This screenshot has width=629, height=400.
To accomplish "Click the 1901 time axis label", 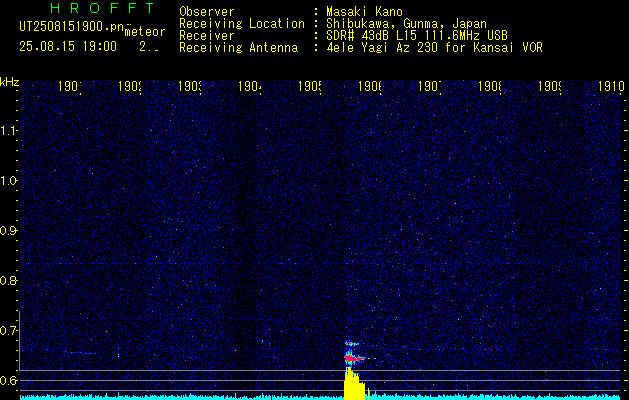I will click(69, 86).
